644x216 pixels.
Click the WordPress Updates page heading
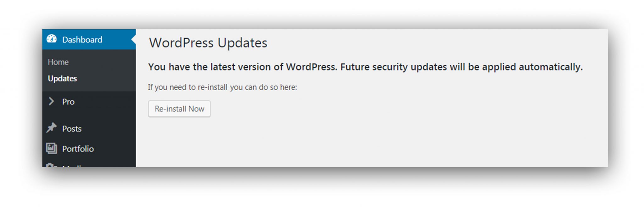coord(208,43)
